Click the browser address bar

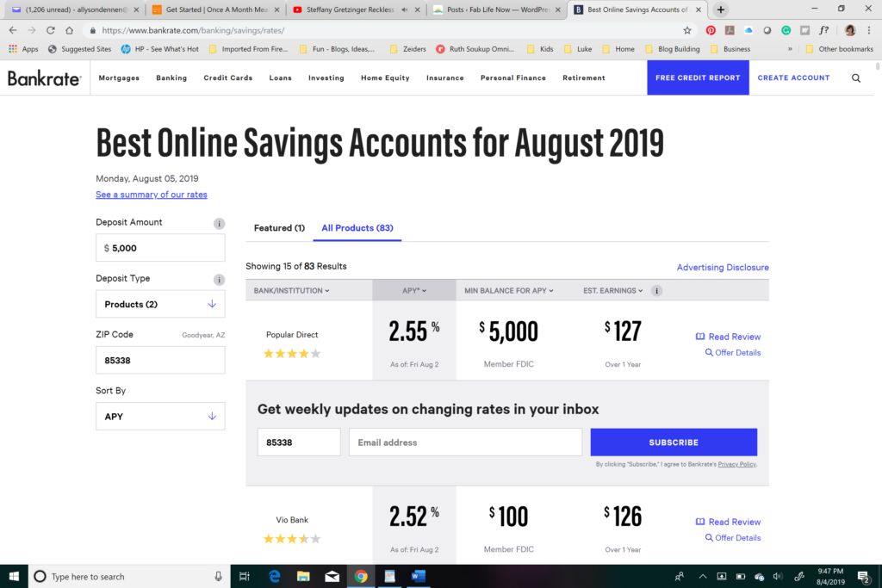(388, 30)
